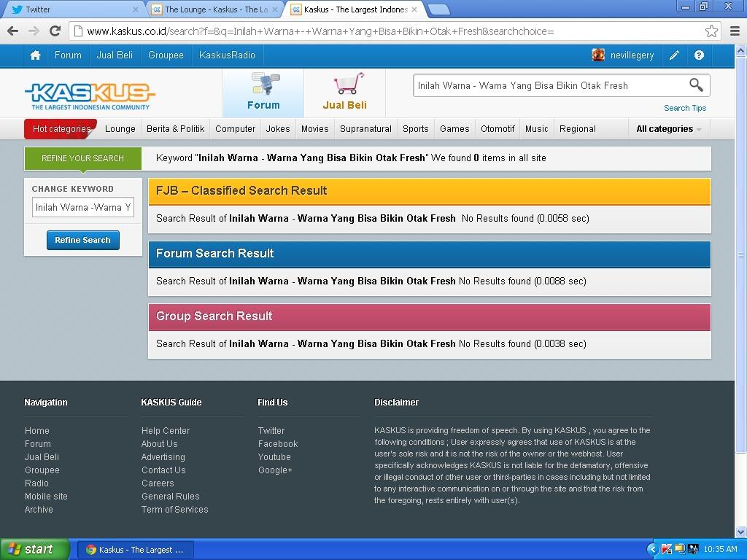Viewport: 747px width, 560px height.
Task: Open Careers footer link
Action: tap(158, 483)
